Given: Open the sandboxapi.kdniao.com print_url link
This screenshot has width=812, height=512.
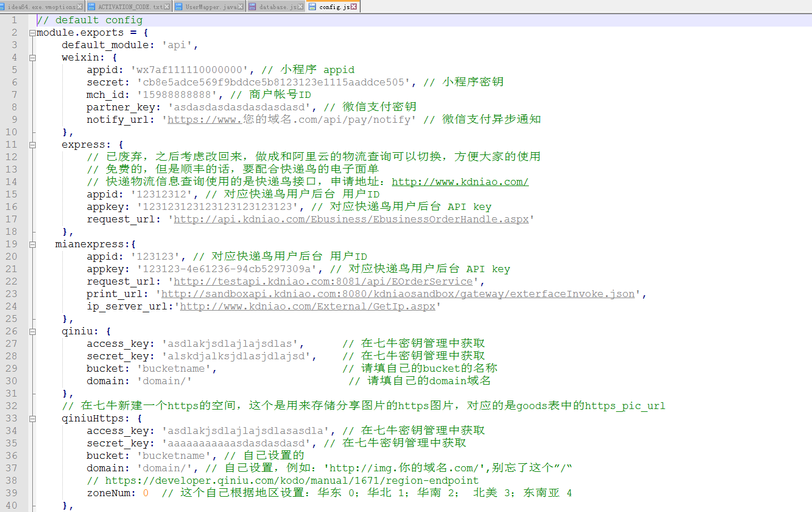Looking at the screenshot, I should tap(398, 294).
